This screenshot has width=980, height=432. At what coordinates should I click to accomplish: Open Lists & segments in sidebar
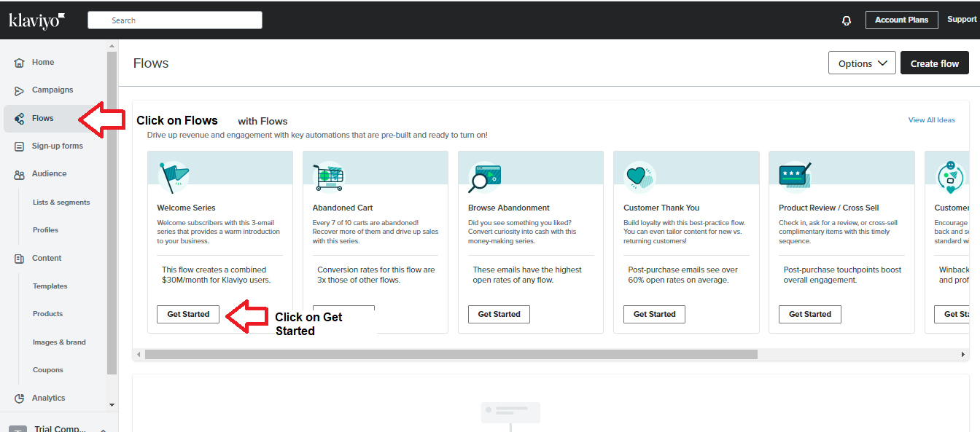click(61, 203)
